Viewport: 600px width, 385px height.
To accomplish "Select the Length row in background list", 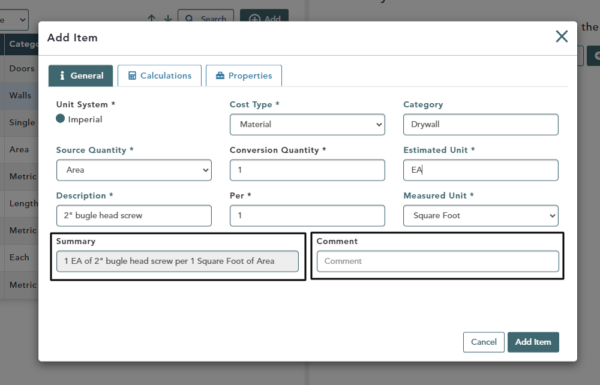I will click(x=19, y=204).
